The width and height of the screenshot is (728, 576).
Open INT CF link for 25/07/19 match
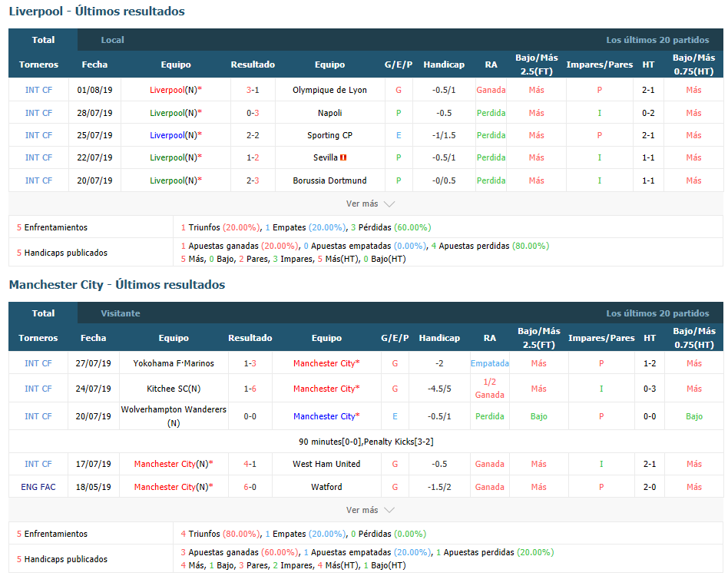[x=38, y=135]
